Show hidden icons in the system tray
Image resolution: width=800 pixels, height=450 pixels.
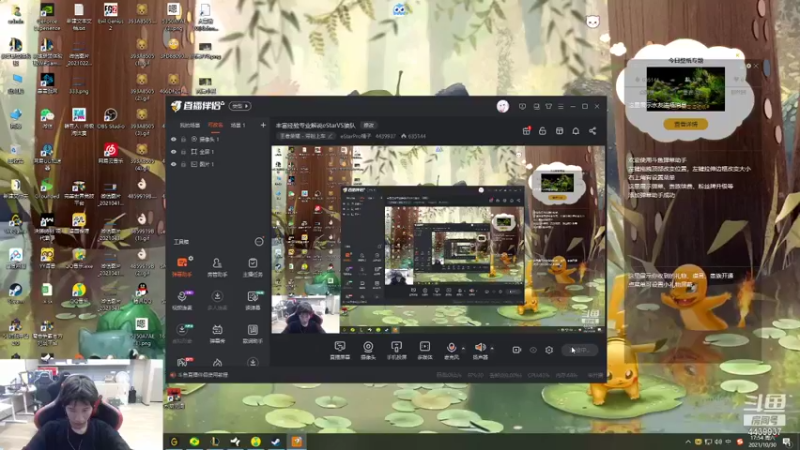688,442
